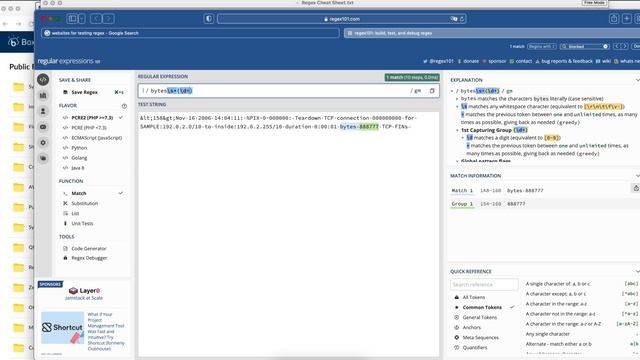Viewport: 640px width, 360px height.
Task: Select Common Tokens category
Action: (482, 307)
